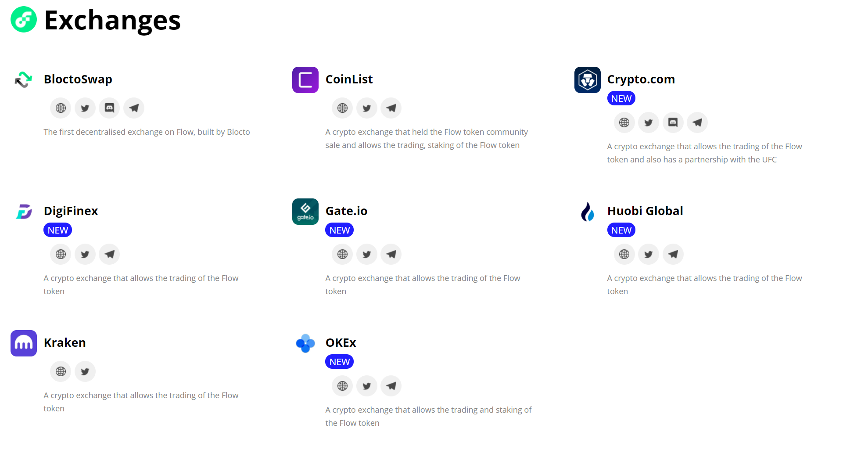Click Kraken's website globe icon

60,371
